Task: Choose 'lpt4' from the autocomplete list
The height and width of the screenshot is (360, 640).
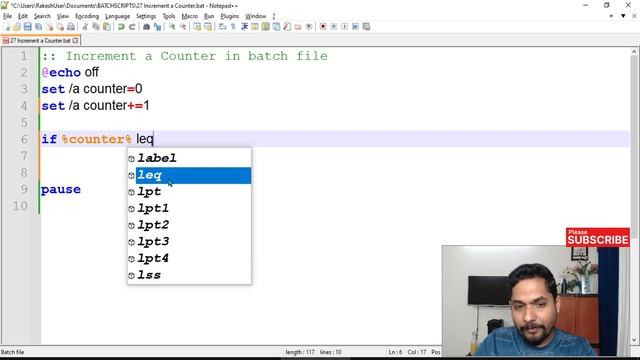Action: click(189, 259)
